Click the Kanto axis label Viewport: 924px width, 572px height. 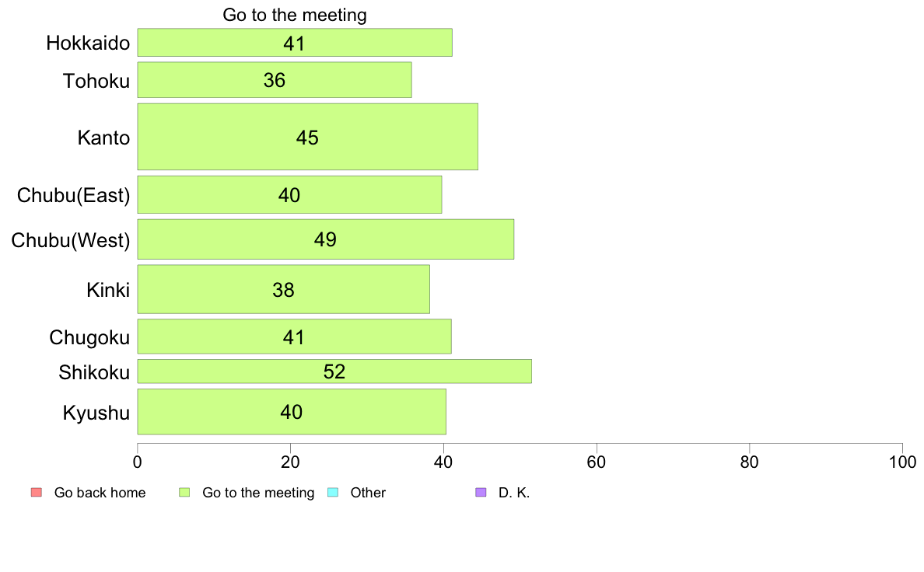[x=103, y=138]
